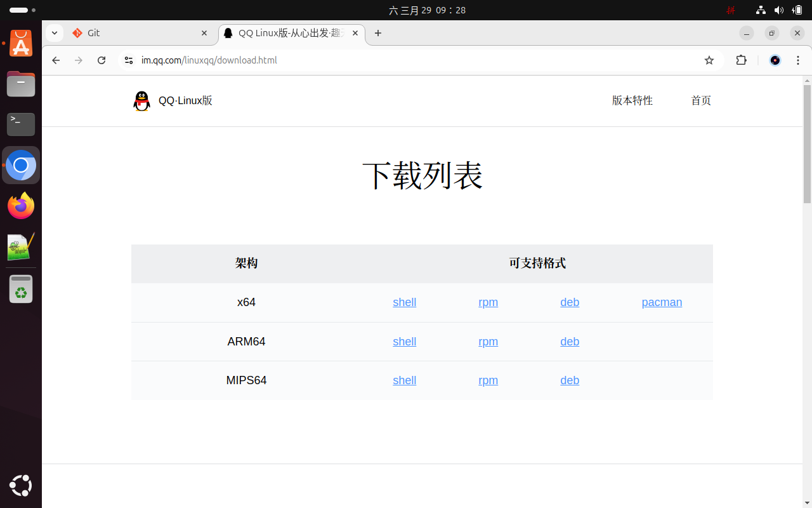Click the 架构 column header
This screenshot has height=508, width=812.
[x=247, y=263]
